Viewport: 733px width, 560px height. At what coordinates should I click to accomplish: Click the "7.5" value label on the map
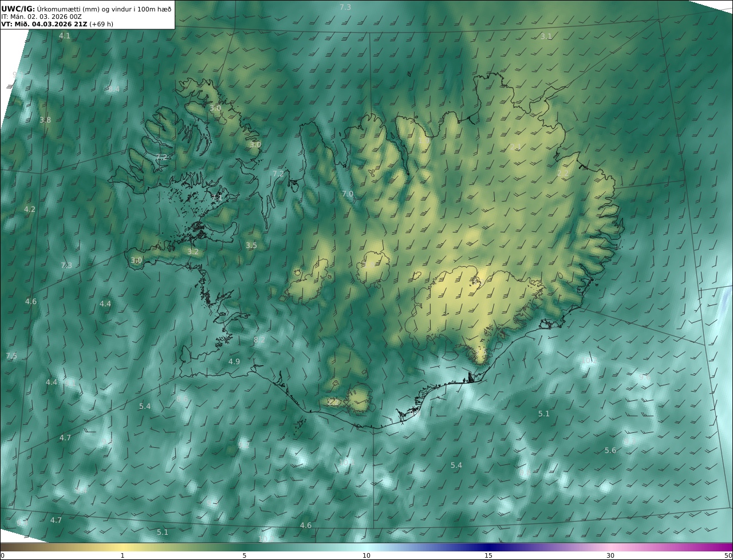pos(11,356)
